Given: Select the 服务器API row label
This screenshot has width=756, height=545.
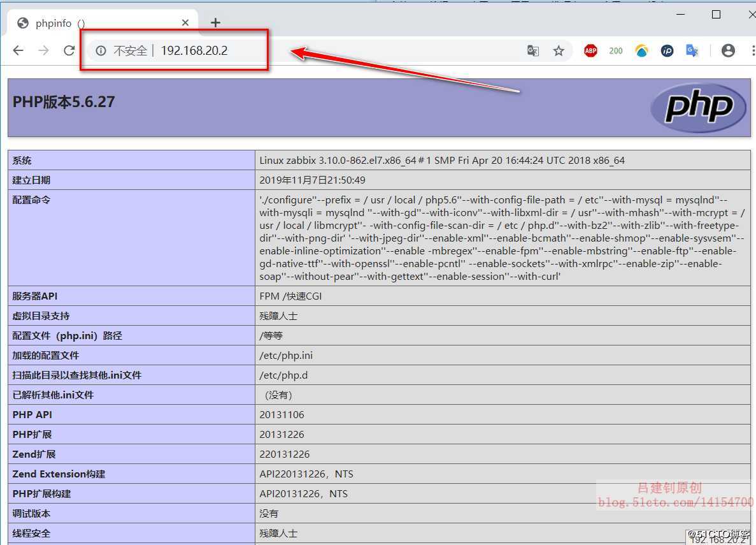Looking at the screenshot, I should pyautogui.click(x=35, y=296).
